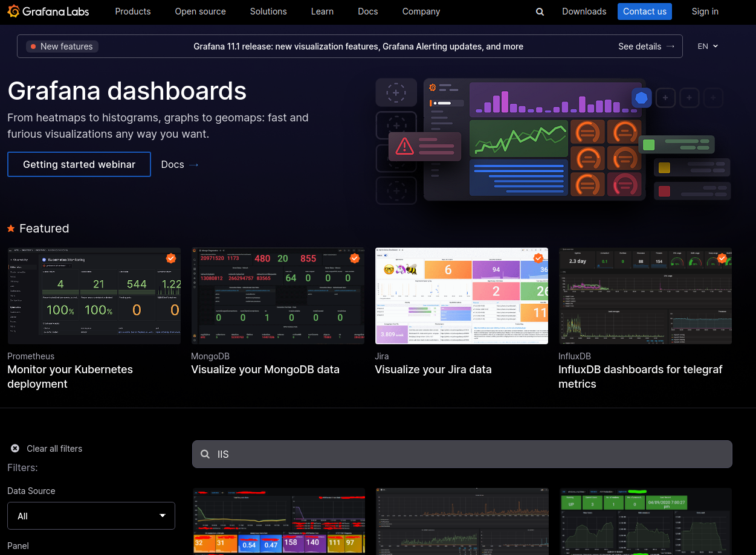Open the Solutions menu
This screenshot has height=555, width=756.
click(x=268, y=11)
